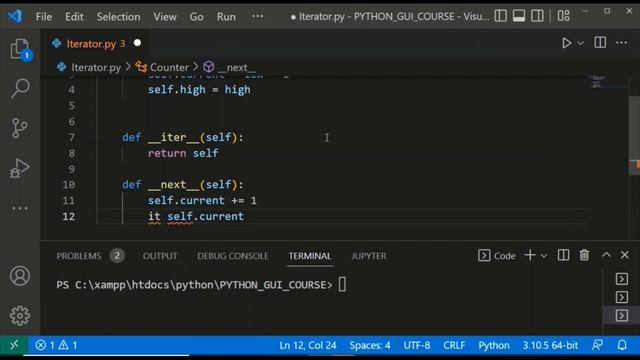
Task: Open the Run menu
Action: coord(226,17)
